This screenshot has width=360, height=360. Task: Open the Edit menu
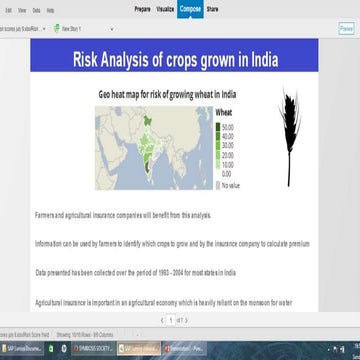(x=9, y=11)
